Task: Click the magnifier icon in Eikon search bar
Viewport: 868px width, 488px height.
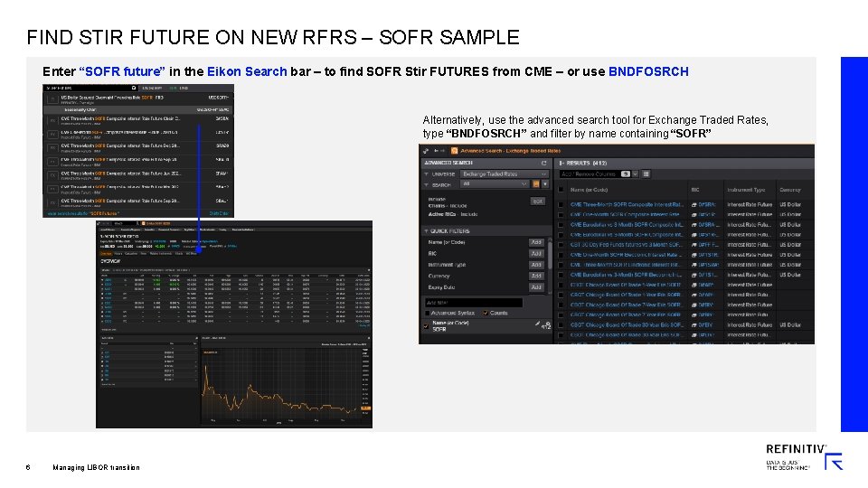Action: click(134, 88)
